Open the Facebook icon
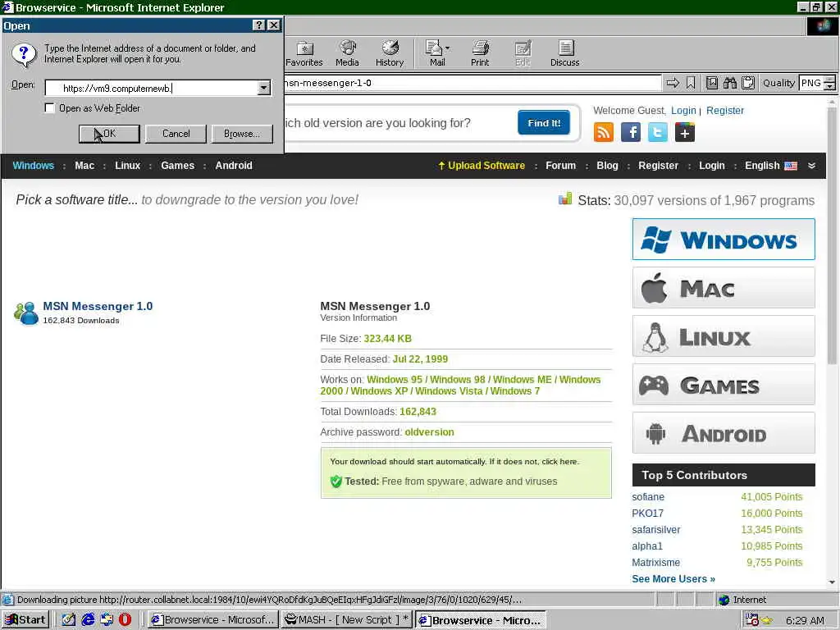Viewport: 840px width, 630px height. [x=631, y=132]
